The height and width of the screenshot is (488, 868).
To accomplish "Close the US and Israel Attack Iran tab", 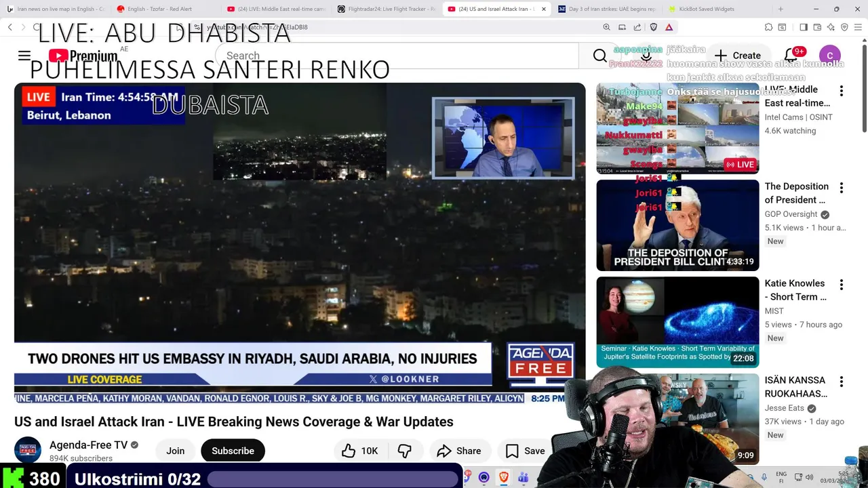I will click(543, 9).
